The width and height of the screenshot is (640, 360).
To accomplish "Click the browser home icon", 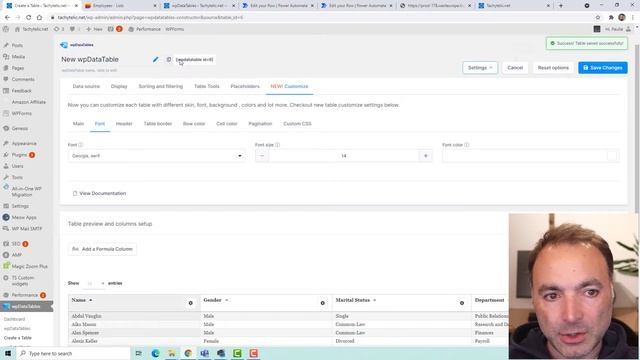I will click(x=39, y=18).
